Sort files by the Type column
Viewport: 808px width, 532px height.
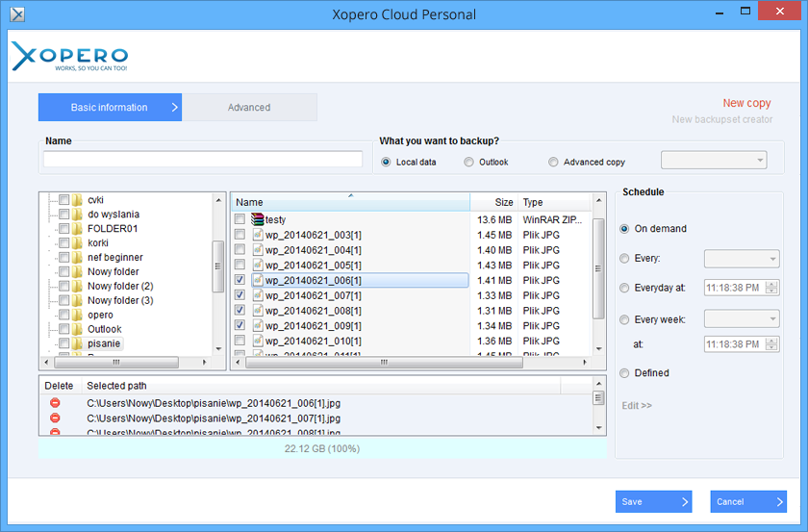click(x=554, y=202)
